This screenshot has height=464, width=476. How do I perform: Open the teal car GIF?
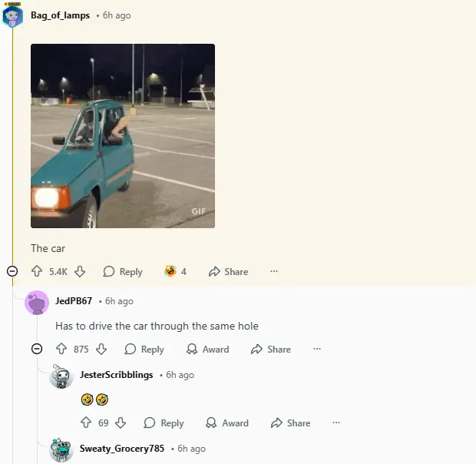123,136
